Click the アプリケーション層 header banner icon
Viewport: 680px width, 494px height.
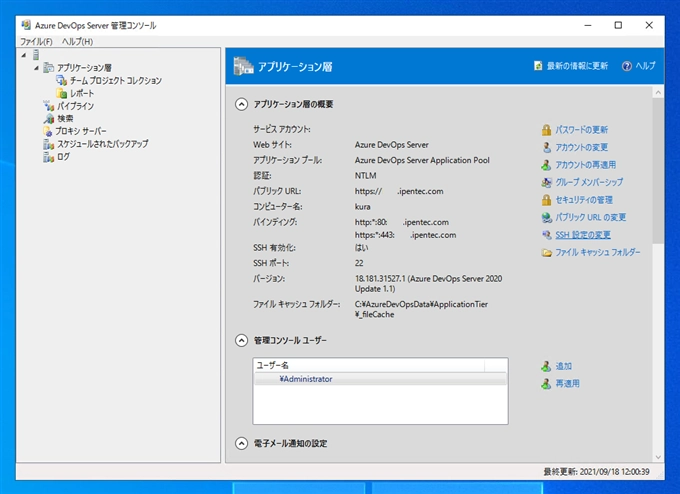(243, 66)
